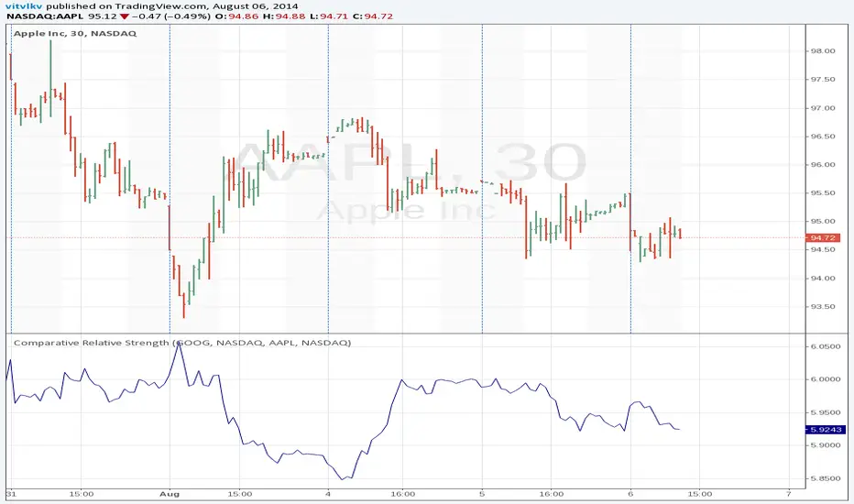The image size is (854, 504).
Task: Open the vitvlkv author profile link
Action: pos(24,6)
